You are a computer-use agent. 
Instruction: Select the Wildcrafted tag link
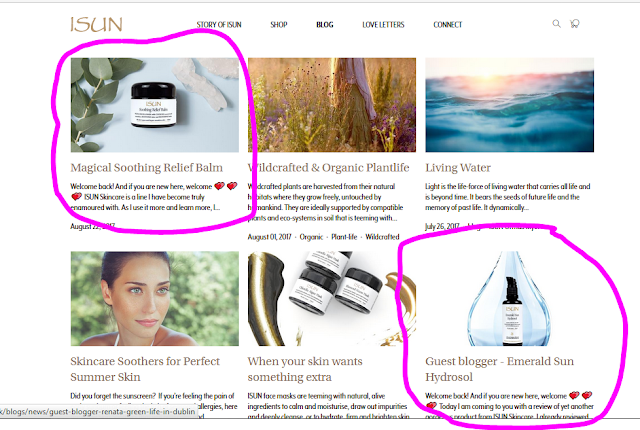click(x=382, y=237)
